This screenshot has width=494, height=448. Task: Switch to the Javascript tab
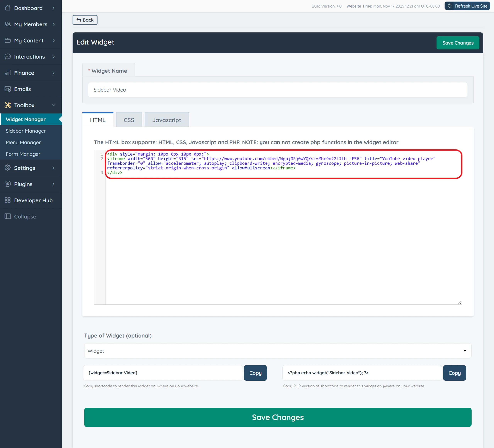point(167,120)
